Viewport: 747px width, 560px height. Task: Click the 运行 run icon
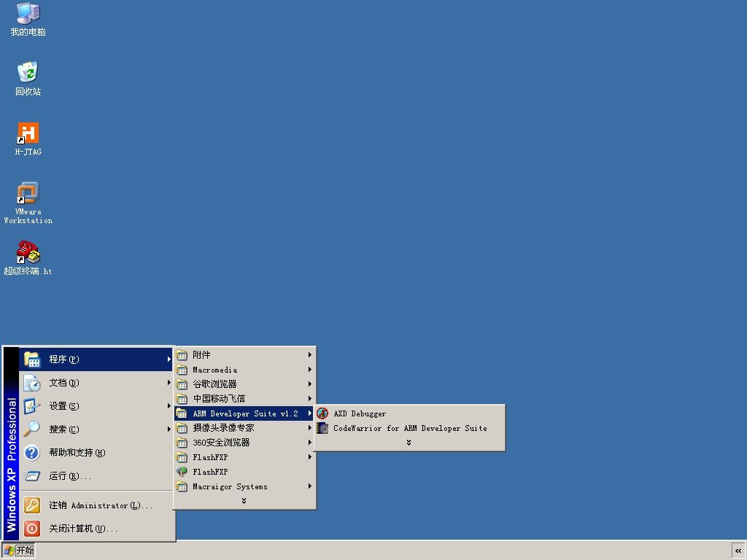[32, 475]
